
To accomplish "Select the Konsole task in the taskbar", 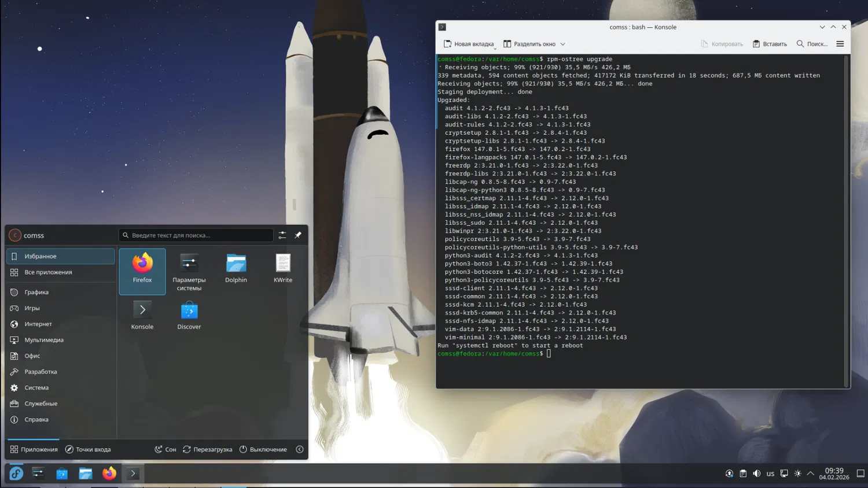I will [133, 474].
